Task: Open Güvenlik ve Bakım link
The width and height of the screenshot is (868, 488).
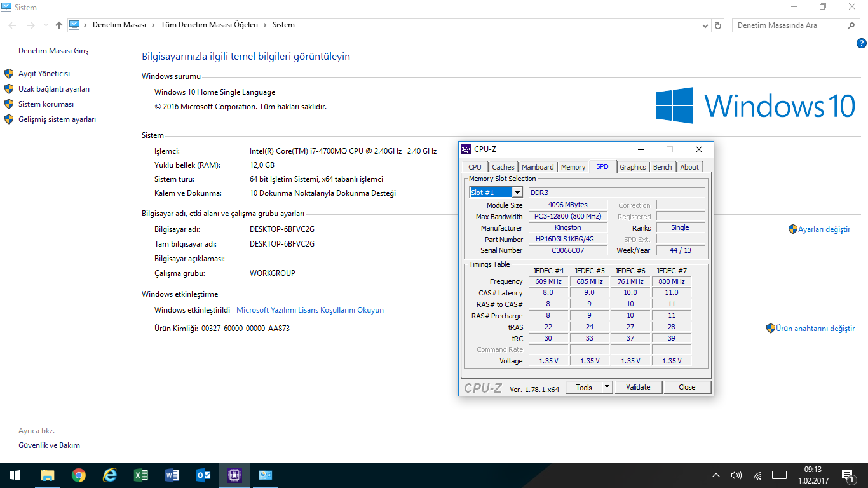Action: point(49,445)
